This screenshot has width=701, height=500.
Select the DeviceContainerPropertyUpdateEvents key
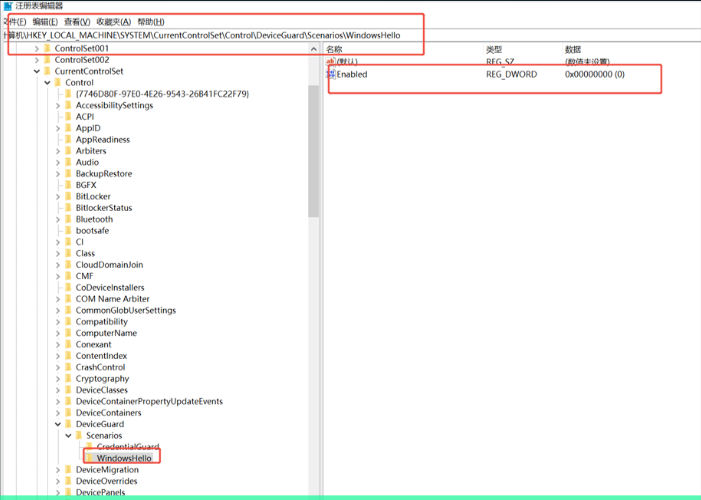(149, 402)
